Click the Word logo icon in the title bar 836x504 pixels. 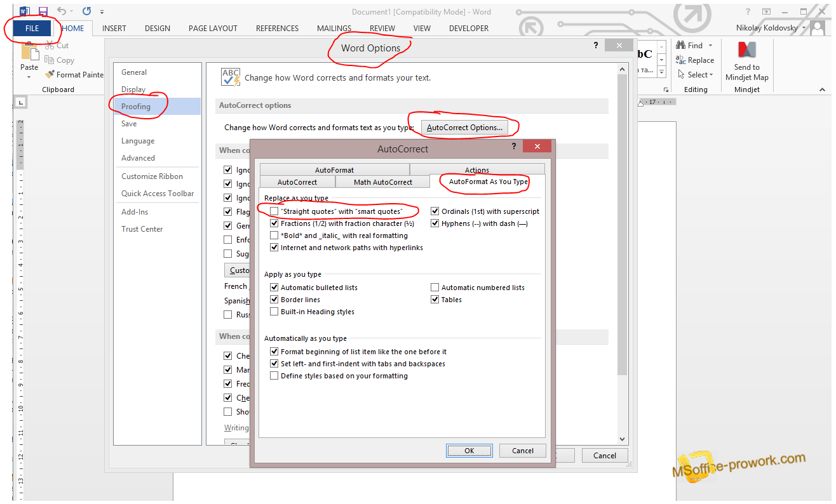[24, 11]
